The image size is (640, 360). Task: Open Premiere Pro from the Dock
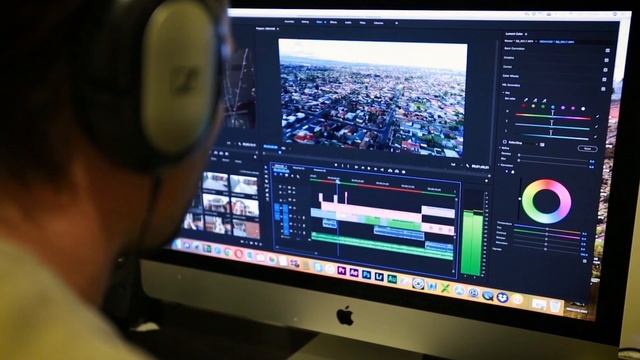click(x=342, y=270)
